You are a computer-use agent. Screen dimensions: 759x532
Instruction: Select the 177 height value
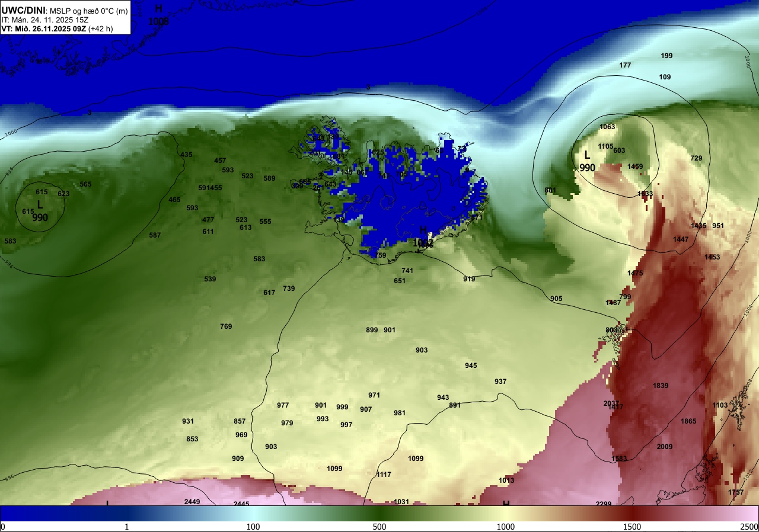(625, 65)
